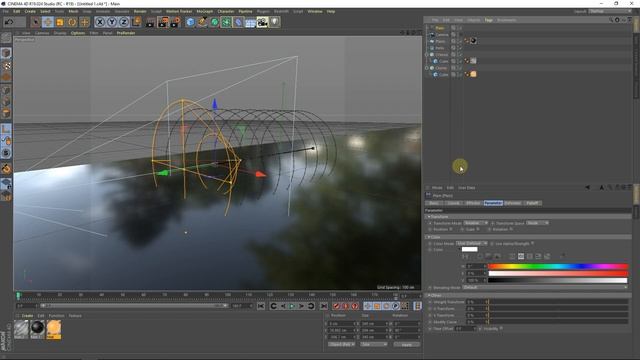The image size is (640, 360).
Task: Switch to the Falloff tab
Action: [532, 203]
